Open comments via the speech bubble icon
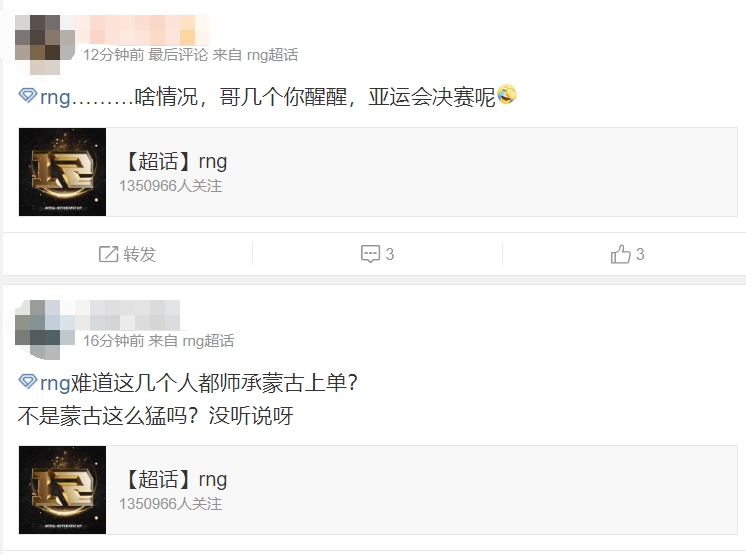Viewport: 746px width, 554px height. point(370,254)
